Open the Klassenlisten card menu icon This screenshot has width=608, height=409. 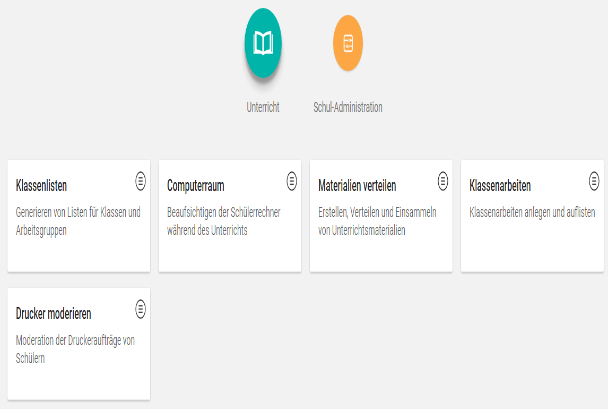coord(141,180)
